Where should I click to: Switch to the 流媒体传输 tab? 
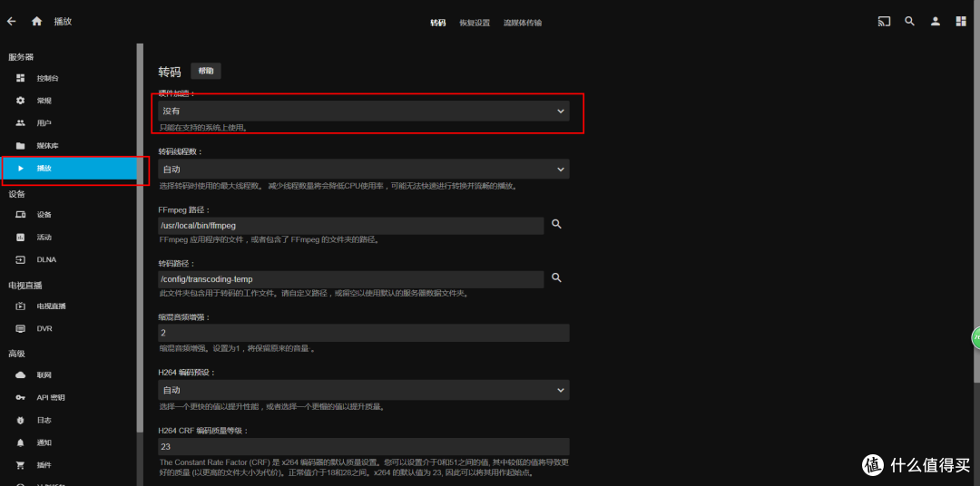coord(523,23)
